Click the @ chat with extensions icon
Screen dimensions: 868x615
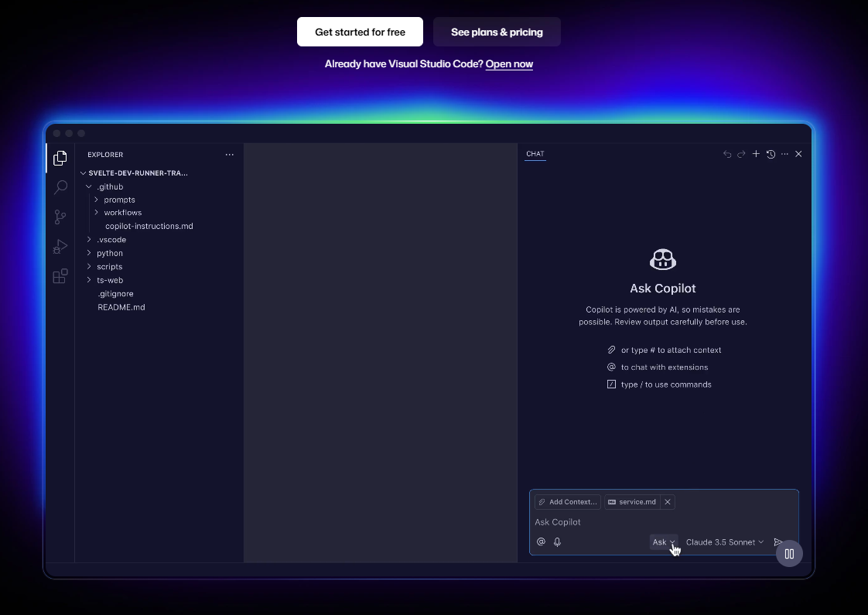coord(611,367)
